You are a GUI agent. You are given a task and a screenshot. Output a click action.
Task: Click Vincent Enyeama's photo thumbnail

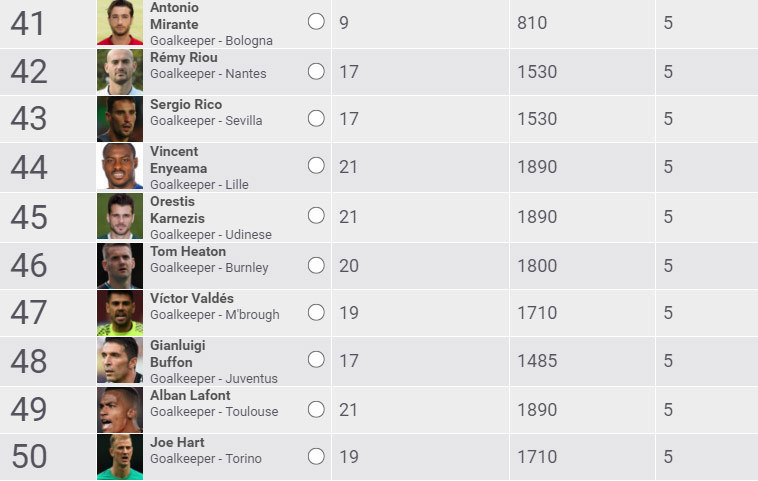click(120, 166)
